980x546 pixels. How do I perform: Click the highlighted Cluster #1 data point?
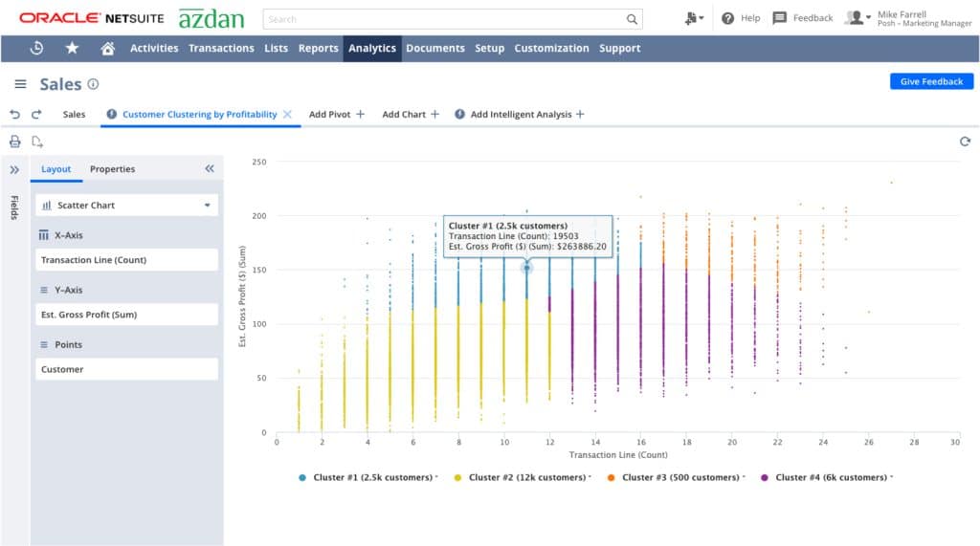point(527,268)
